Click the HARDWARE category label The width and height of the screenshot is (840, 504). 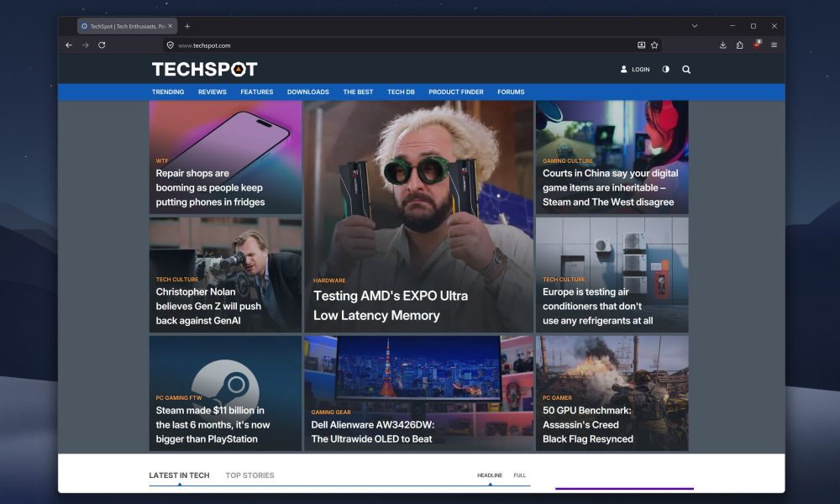[x=329, y=280]
